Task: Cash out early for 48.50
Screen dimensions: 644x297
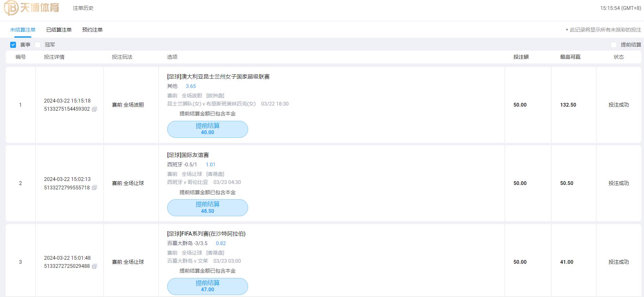Action: pos(208,208)
